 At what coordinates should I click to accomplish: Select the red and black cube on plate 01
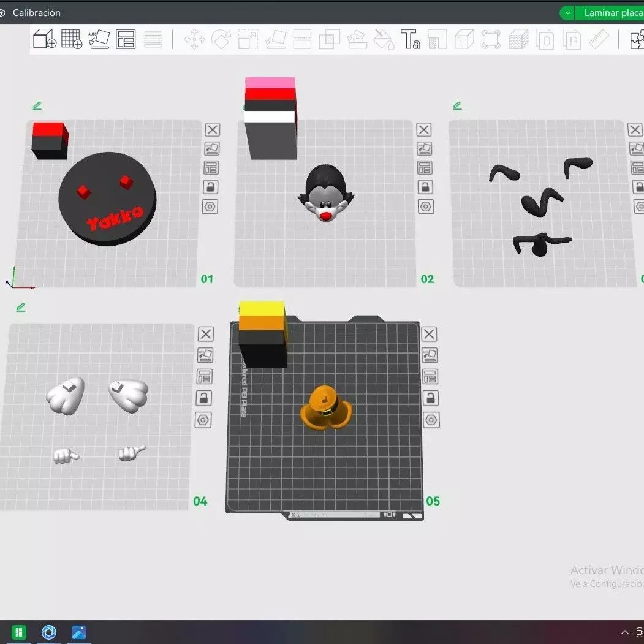(50, 140)
